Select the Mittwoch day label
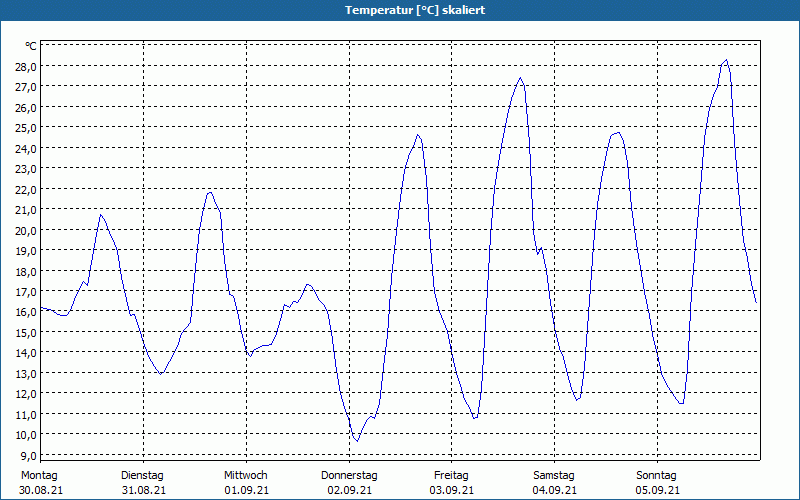 (245, 475)
